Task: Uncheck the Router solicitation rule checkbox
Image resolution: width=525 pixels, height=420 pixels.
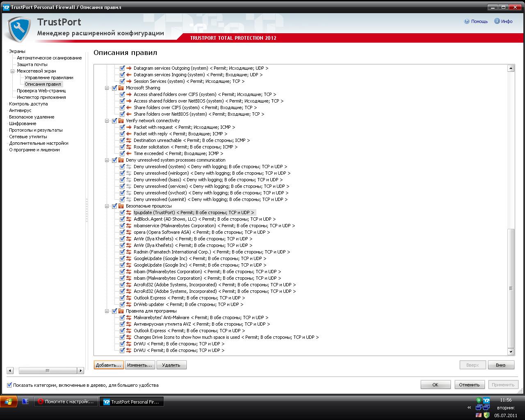Action: coord(122,147)
